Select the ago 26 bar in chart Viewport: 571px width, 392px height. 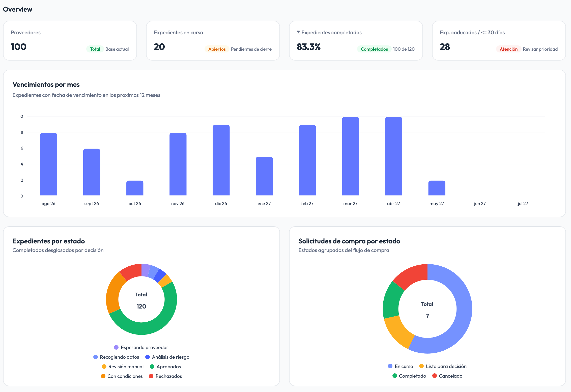tap(48, 164)
